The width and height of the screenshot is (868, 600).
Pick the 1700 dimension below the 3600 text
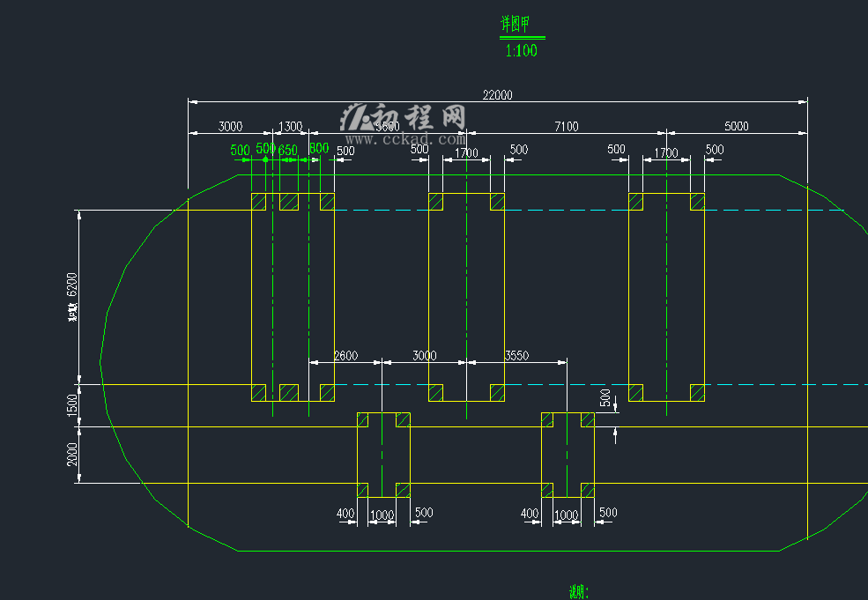(x=466, y=152)
